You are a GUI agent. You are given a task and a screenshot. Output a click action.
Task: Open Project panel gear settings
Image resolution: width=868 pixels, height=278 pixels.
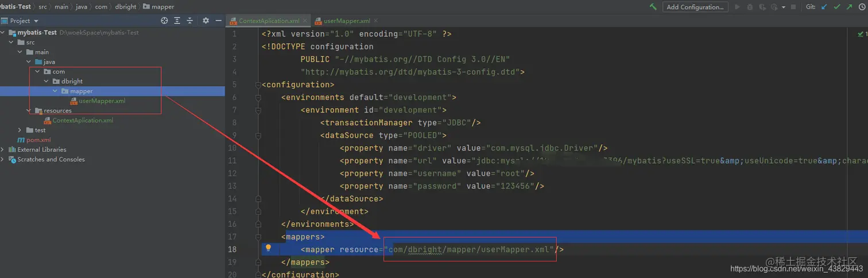tap(206, 21)
